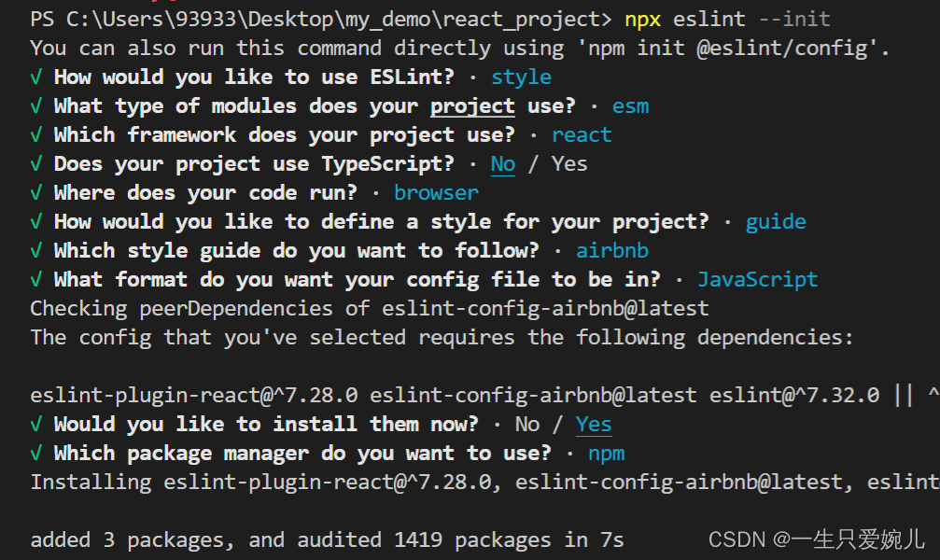This screenshot has height=560, width=940.
Task: Click the underlined 'Yes' install answer
Action: pos(594,424)
